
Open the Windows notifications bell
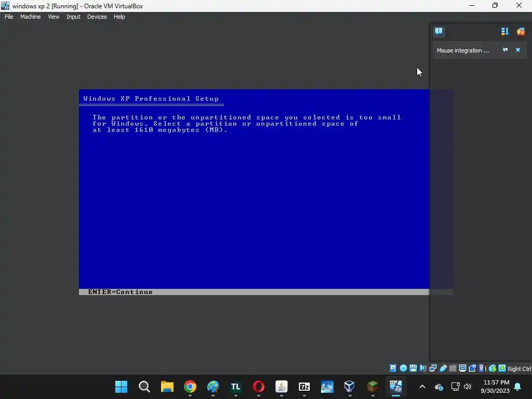tap(518, 387)
